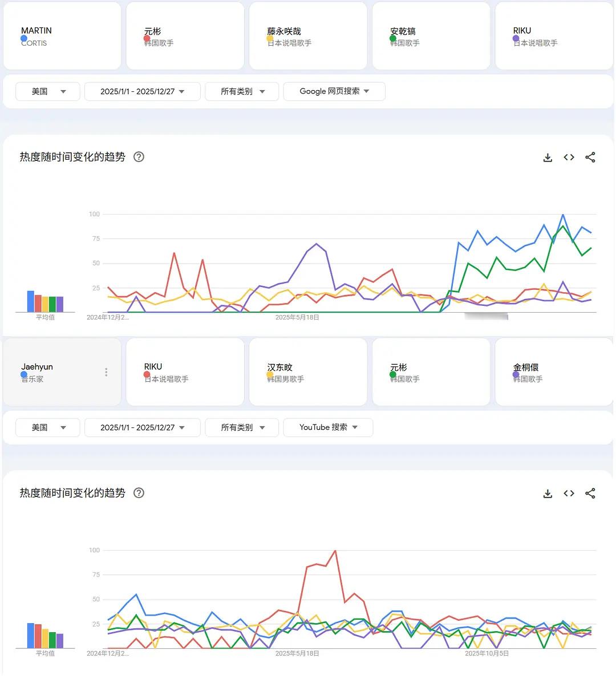Select the MARTIN CORTIS search term card
This screenshot has width=616, height=683.
[x=62, y=36]
